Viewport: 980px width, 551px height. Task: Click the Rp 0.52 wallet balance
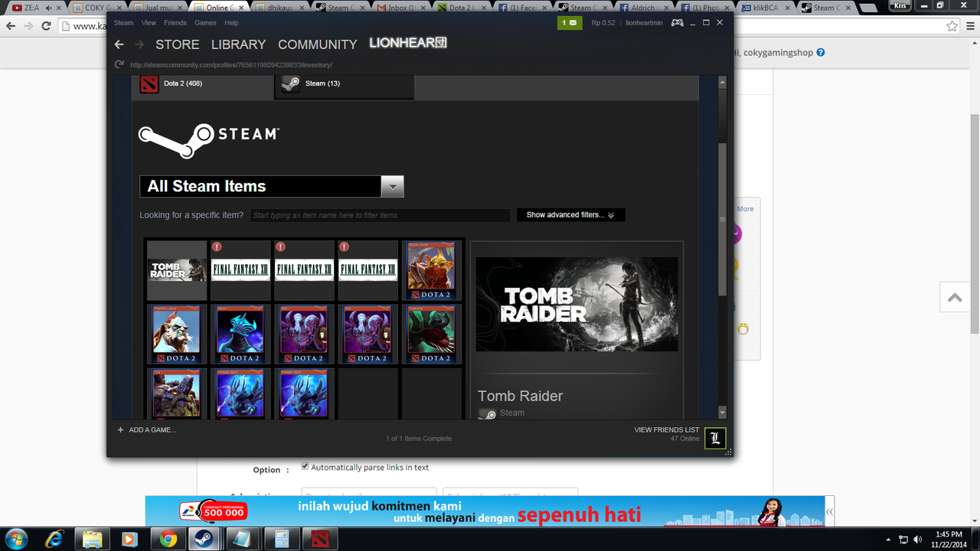point(603,23)
